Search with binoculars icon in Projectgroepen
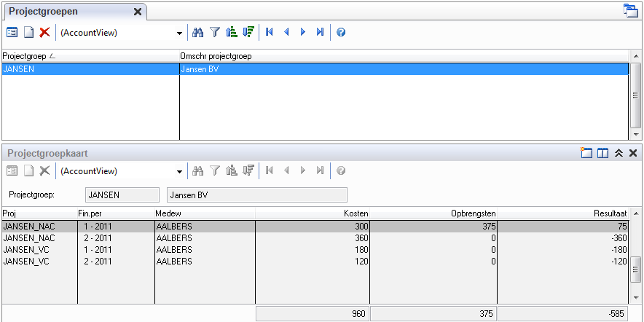This screenshot has width=644, height=322. point(198,33)
